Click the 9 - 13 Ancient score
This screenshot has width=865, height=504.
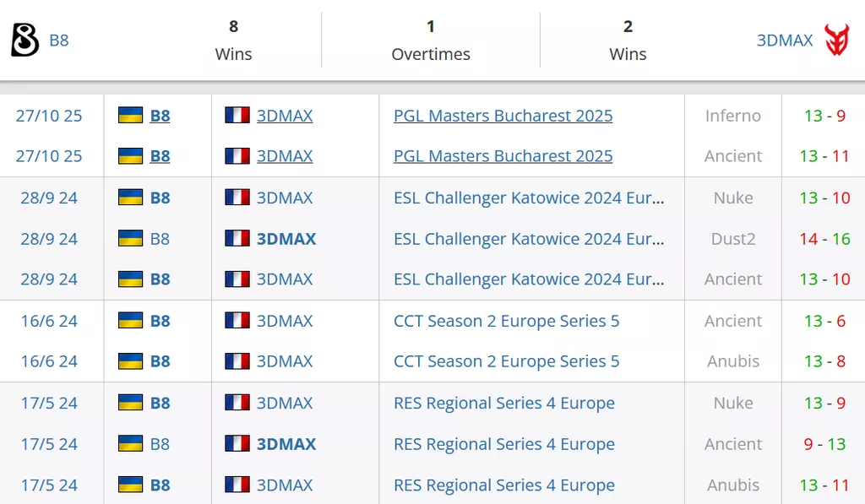pyautogui.click(x=824, y=444)
